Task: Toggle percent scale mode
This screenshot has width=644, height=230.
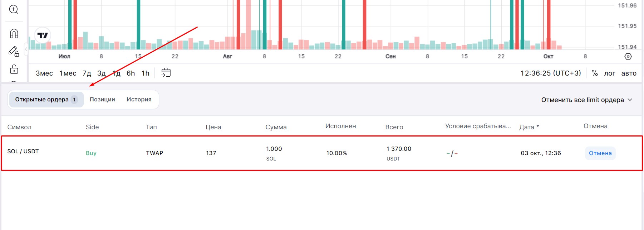Action: 595,73
